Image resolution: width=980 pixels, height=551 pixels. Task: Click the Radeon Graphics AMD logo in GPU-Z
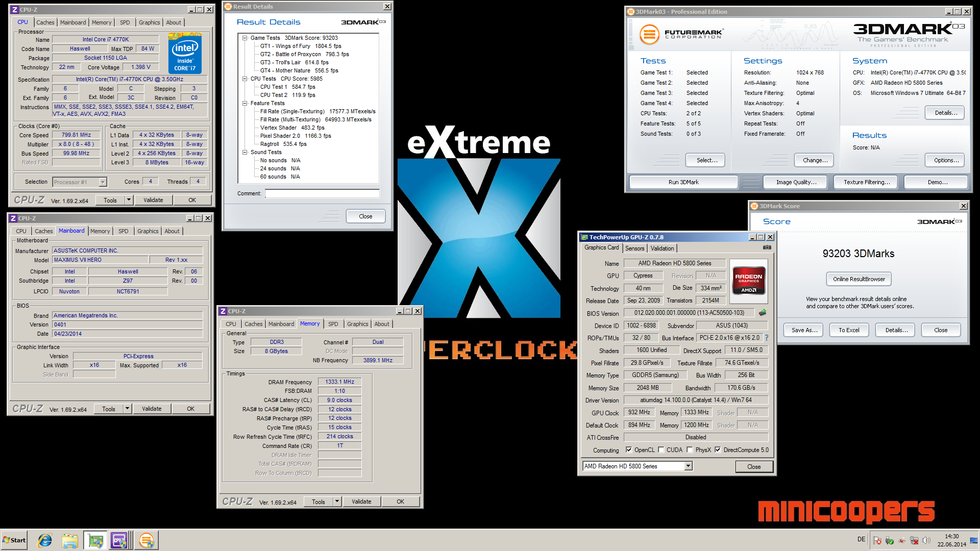tap(748, 281)
